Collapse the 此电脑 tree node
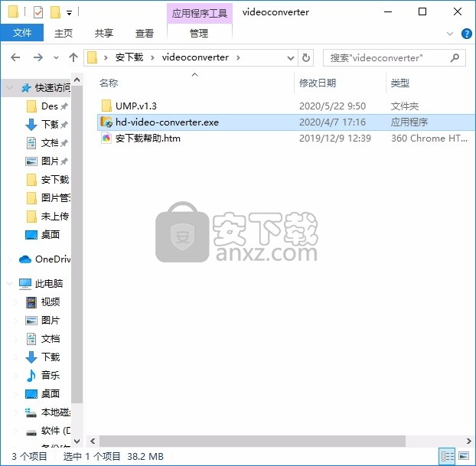Image resolution: width=476 pixels, height=466 pixels. click(x=10, y=284)
